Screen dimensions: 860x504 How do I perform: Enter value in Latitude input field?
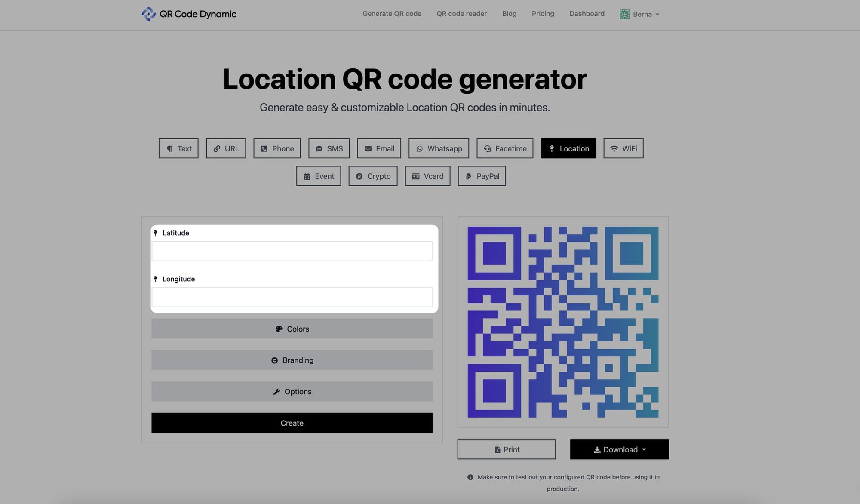pyautogui.click(x=292, y=251)
